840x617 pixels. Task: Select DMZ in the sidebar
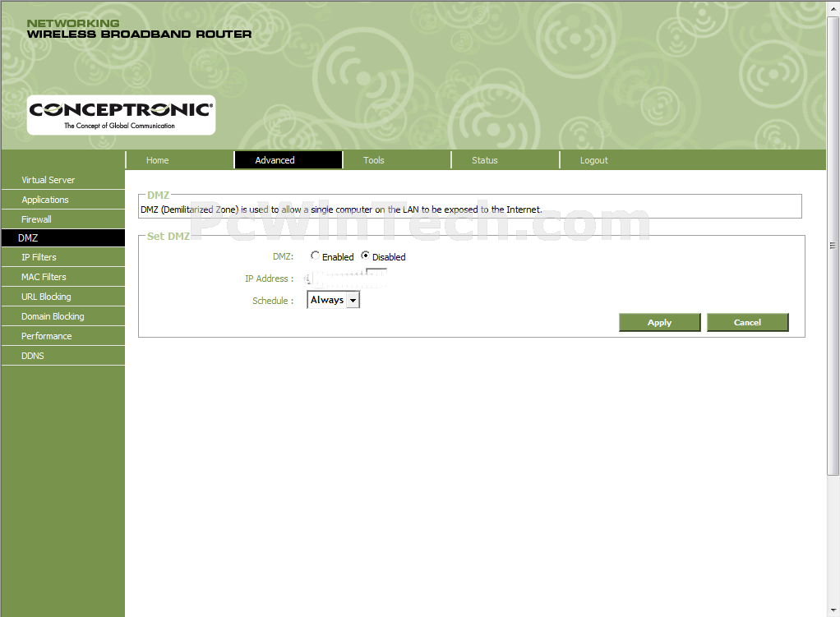pyautogui.click(x=63, y=237)
